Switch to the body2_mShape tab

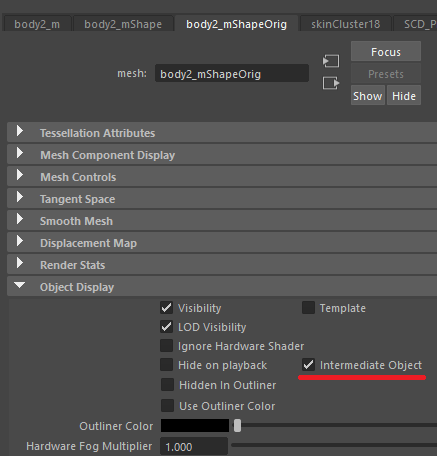click(x=123, y=24)
